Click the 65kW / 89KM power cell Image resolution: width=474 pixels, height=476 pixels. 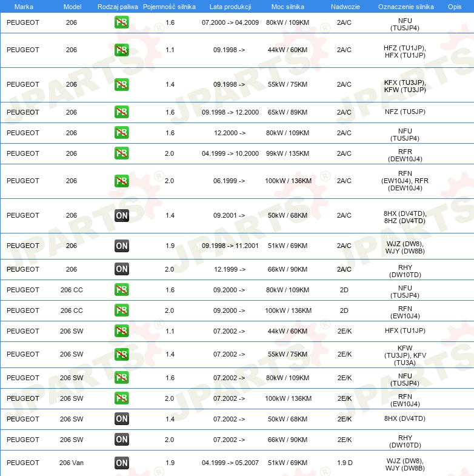click(x=287, y=112)
